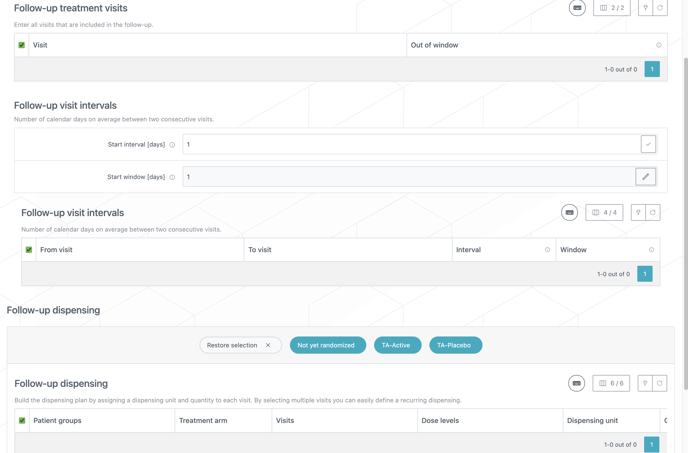Refresh the Follow-up visit intervals table
This screenshot has height=453, width=688.
(653, 213)
